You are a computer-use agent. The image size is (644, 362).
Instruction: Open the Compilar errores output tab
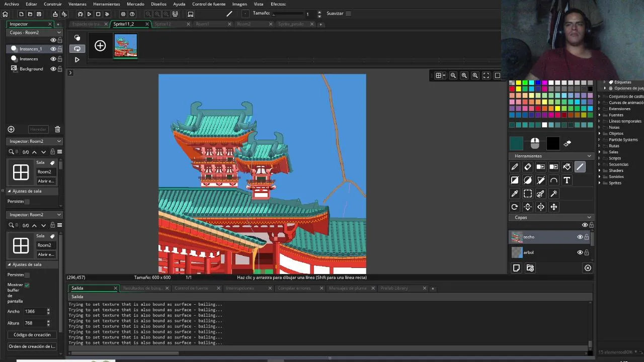294,288
